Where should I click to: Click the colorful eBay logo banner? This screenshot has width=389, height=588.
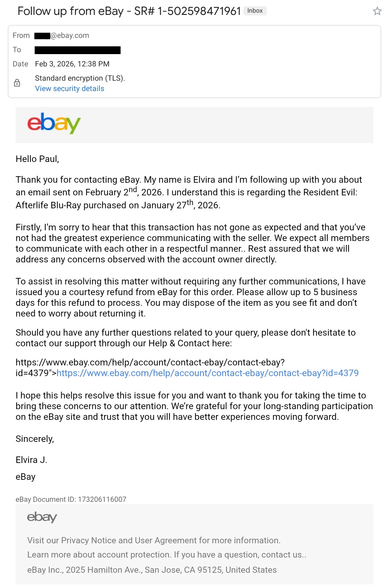point(54,123)
